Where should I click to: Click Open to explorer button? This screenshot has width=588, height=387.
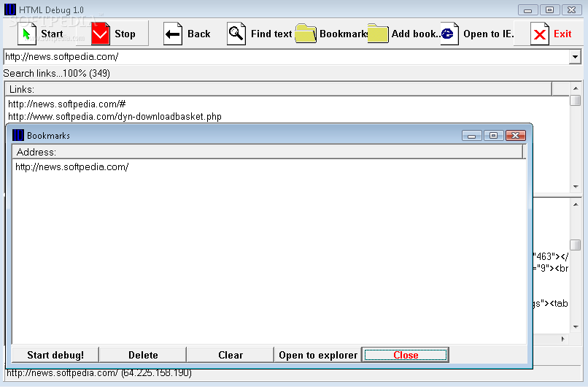317,355
